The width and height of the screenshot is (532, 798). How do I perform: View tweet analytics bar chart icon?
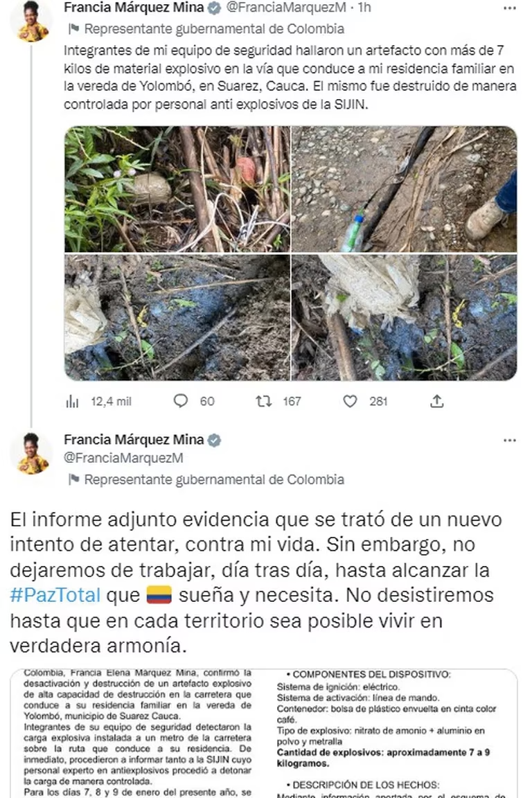tap(72, 402)
